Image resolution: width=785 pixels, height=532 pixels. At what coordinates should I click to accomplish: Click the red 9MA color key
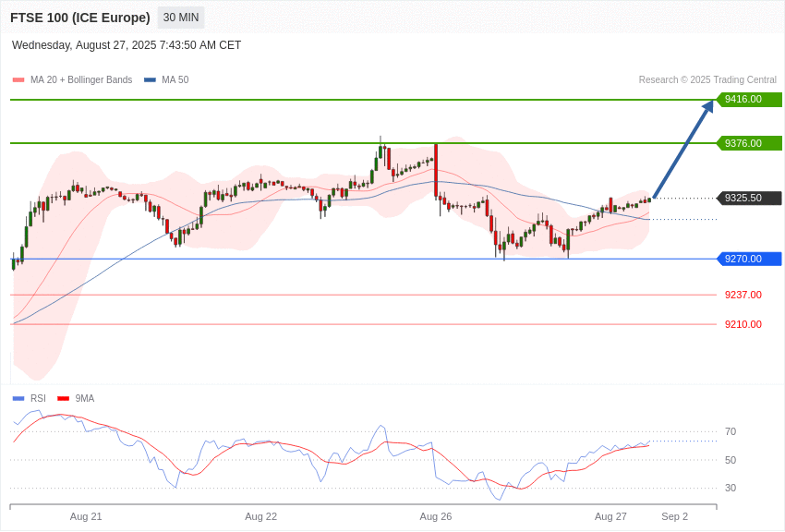(62, 398)
